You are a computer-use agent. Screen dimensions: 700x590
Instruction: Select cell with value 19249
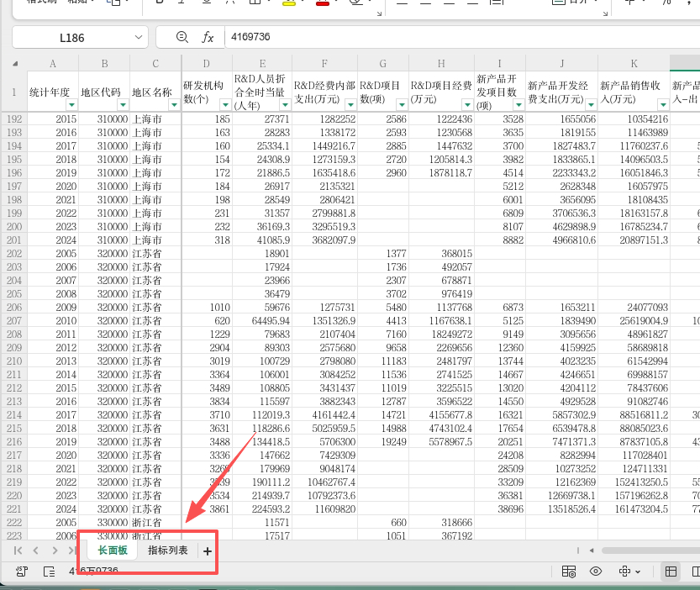click(383, 442)
